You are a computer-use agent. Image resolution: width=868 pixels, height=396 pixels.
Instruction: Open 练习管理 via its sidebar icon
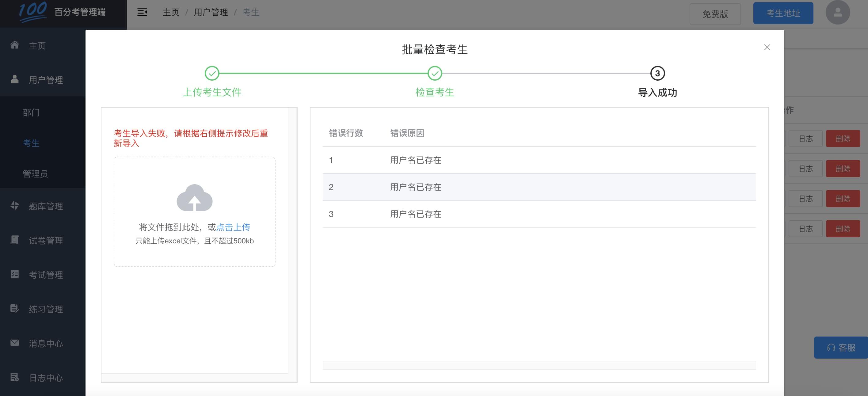[15, 309]
